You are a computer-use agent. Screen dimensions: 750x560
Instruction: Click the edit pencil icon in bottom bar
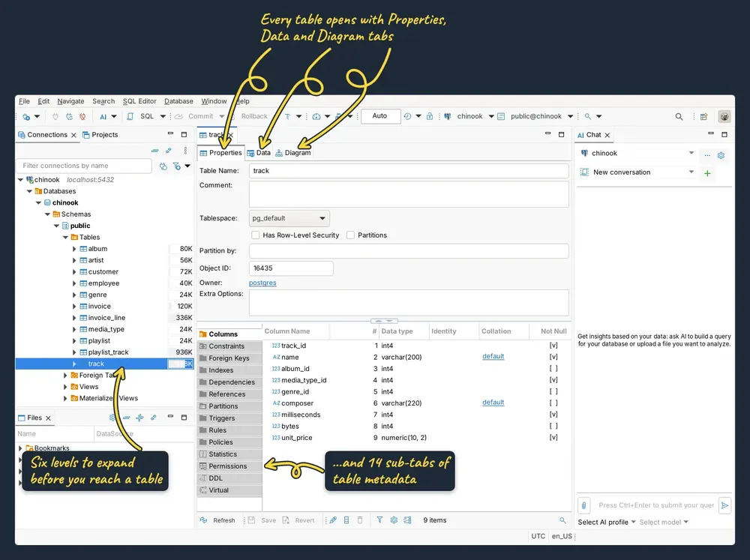[x=333, y=520]
